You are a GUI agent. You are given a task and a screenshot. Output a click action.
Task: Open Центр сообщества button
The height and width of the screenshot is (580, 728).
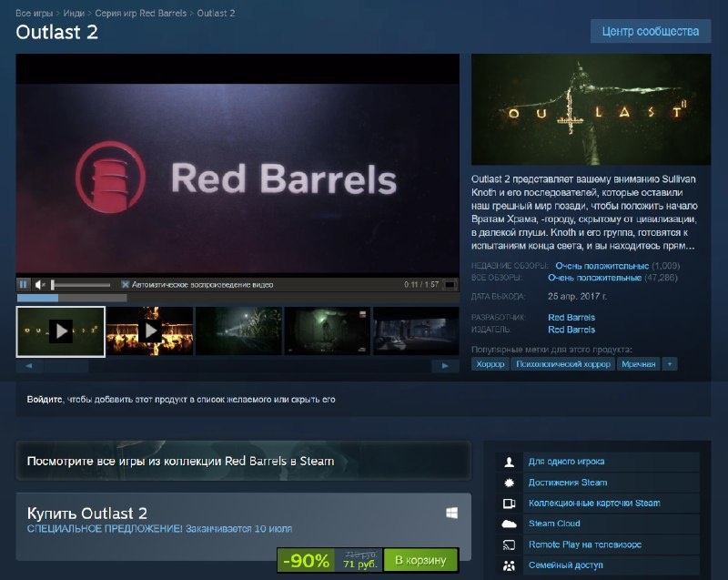tap(651, 31)
